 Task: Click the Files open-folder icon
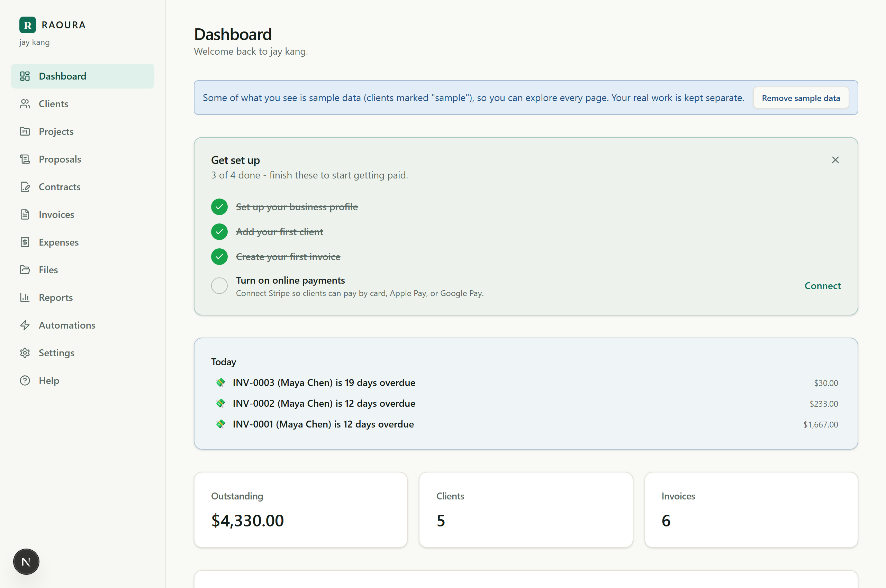pyautogui.click(x=25, y=270)
